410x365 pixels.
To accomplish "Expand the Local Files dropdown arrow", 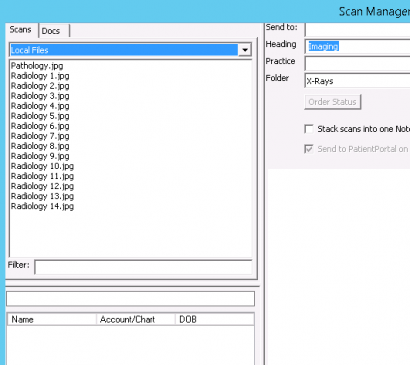I will (245, 50).
